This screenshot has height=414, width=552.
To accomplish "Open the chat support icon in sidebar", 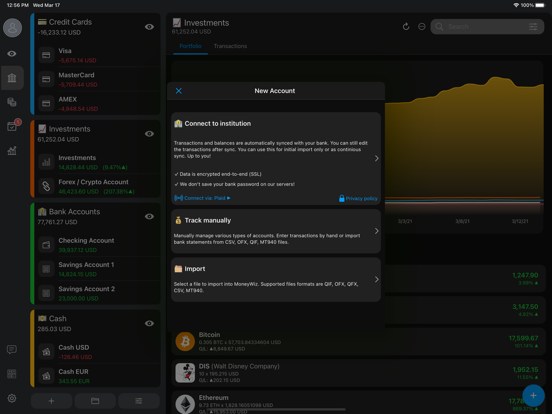I will click(x=12, y=350).
